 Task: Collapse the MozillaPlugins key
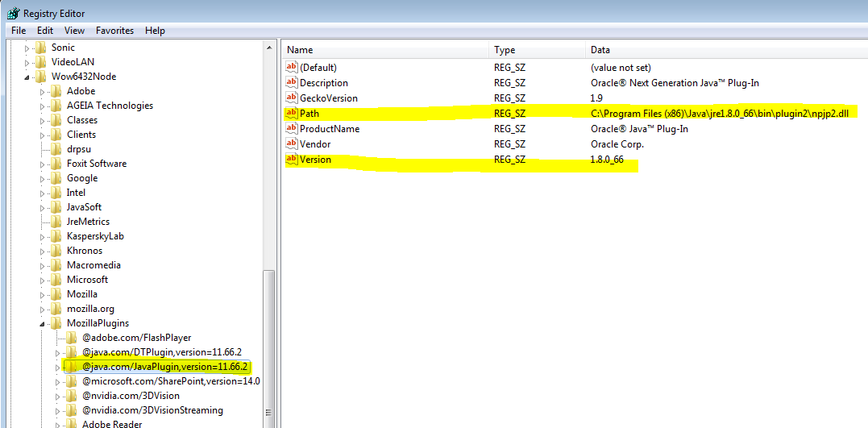tap(43, 324)
